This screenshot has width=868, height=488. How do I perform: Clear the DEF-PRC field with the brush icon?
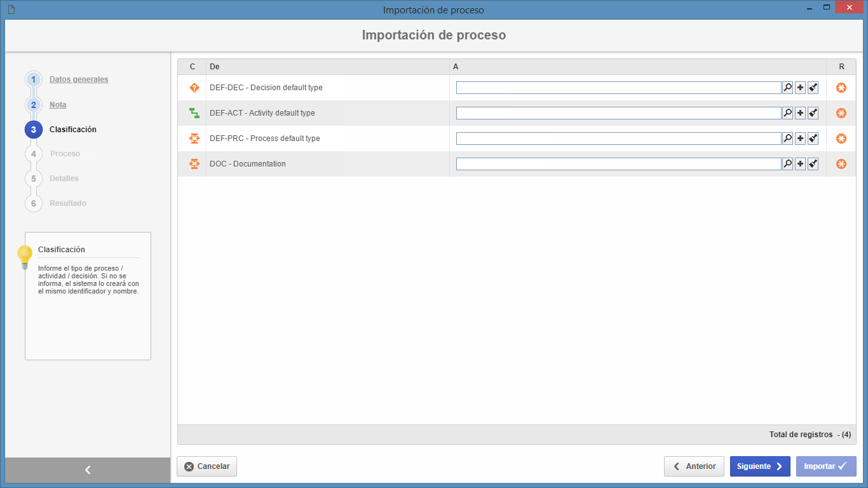(813, 139)
